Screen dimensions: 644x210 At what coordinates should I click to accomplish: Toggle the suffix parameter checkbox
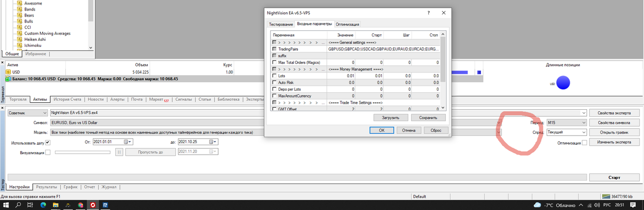point(274,55)
